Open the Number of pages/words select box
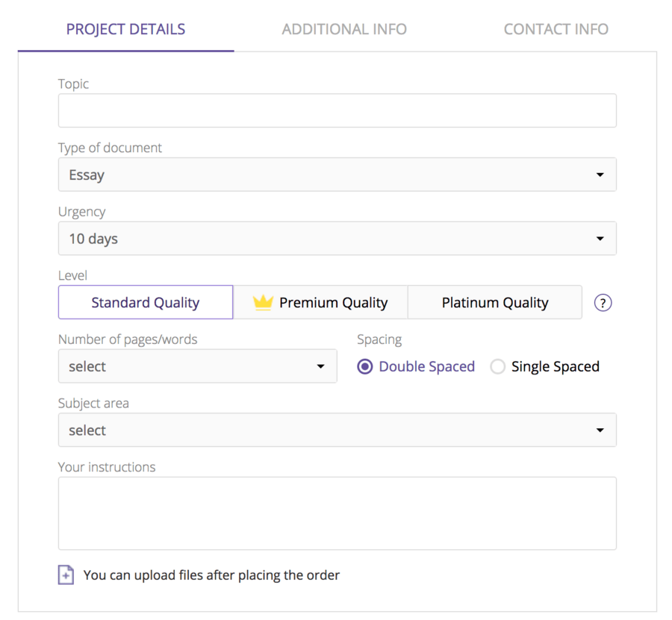The image size is (672, 620). coord(198,366)
